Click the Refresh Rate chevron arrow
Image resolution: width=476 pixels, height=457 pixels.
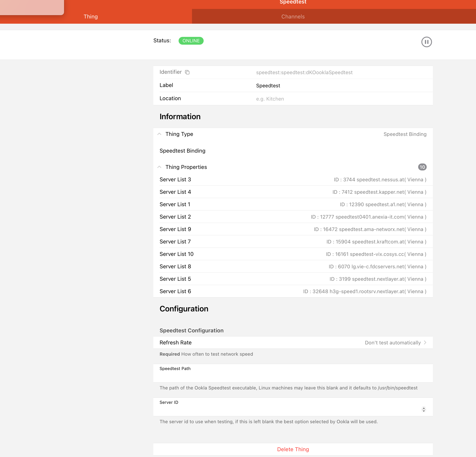pos(425,342)
